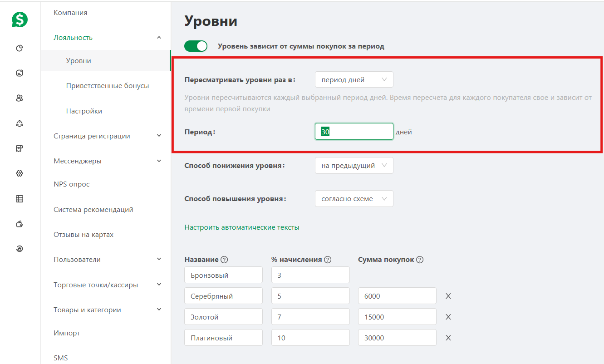The width and height of the screenshot is (604, 364).
Task: Click the lock security sidebar icon
Action: click(x=20, y=249)
